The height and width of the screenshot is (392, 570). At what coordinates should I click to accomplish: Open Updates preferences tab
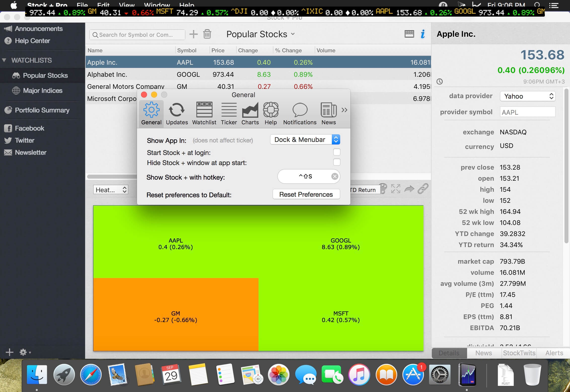[177, 113]
